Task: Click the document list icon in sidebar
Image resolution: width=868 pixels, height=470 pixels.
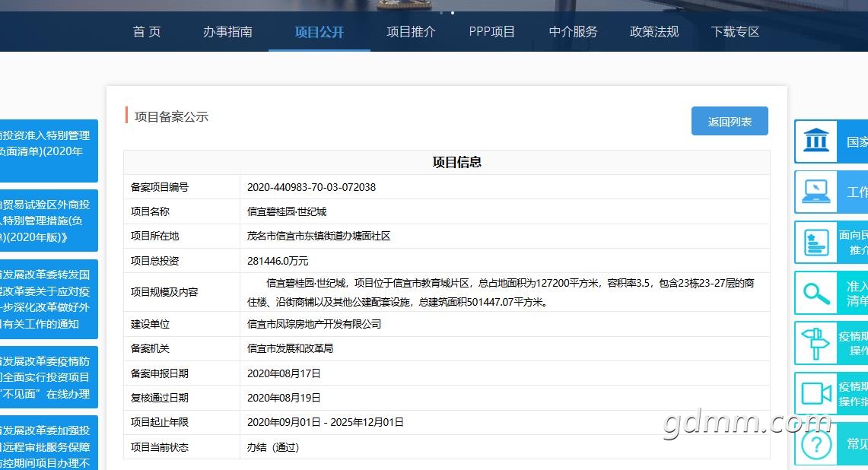Action: 816,243
